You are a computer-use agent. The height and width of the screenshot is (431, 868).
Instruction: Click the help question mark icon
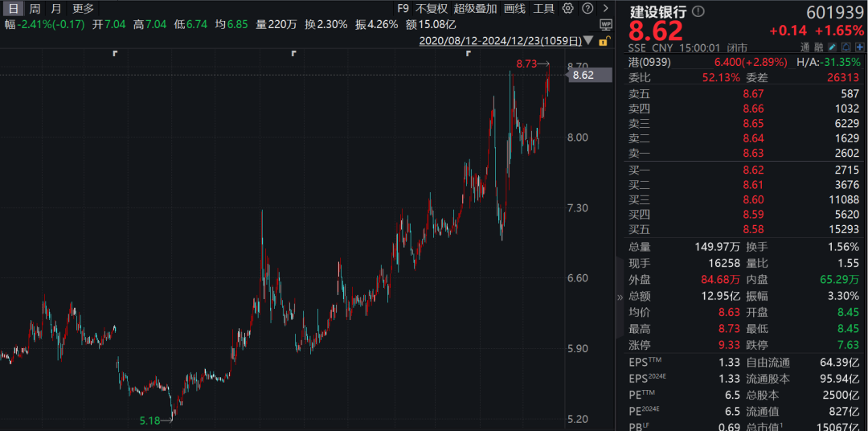tap(586, 9)
